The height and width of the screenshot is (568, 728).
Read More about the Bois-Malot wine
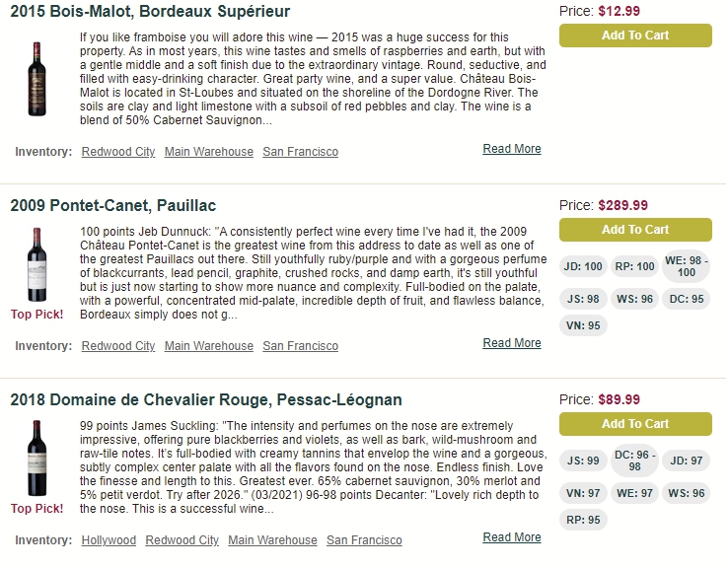[x=512, y=149]
